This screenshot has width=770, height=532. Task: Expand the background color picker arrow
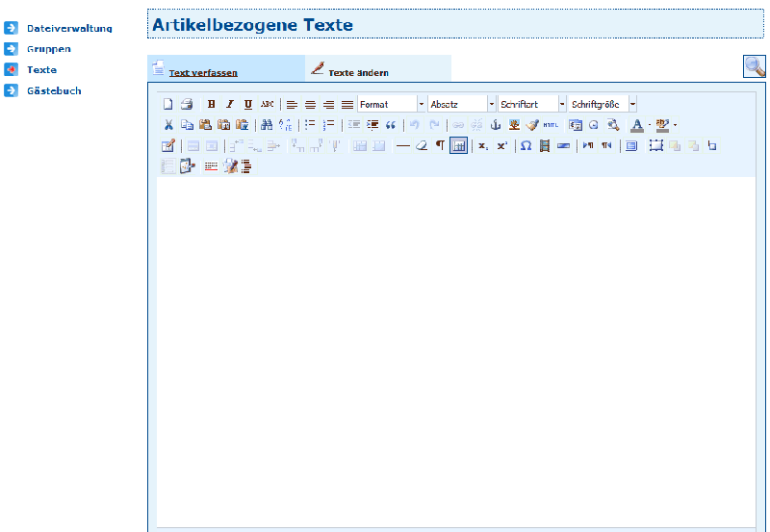pos(676,125)
